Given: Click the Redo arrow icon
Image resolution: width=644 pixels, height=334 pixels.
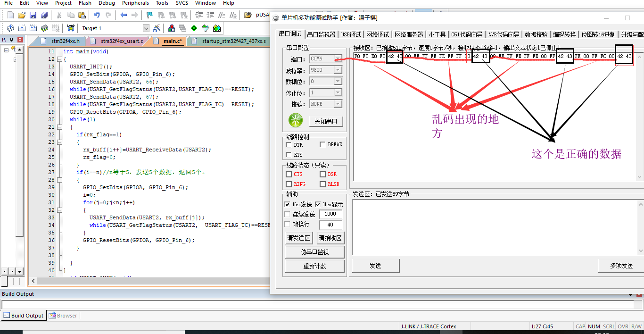Looking at the screenshot, I should point(108,15).
